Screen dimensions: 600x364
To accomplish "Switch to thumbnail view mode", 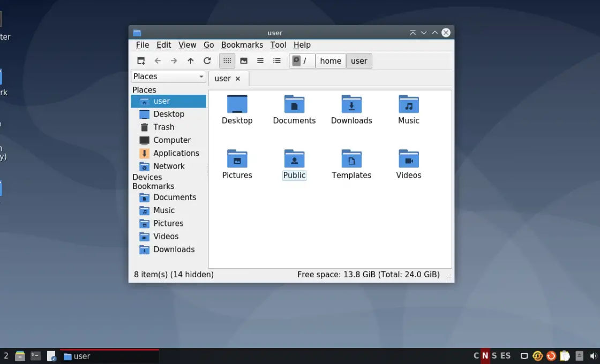I will pyautogui.click(x=244, y=61).
